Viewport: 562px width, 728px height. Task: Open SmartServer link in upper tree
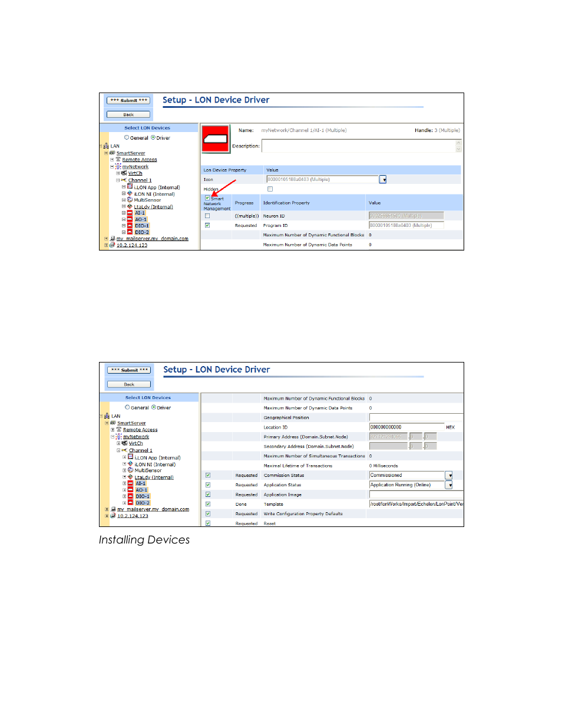click(x=131, y=153)
